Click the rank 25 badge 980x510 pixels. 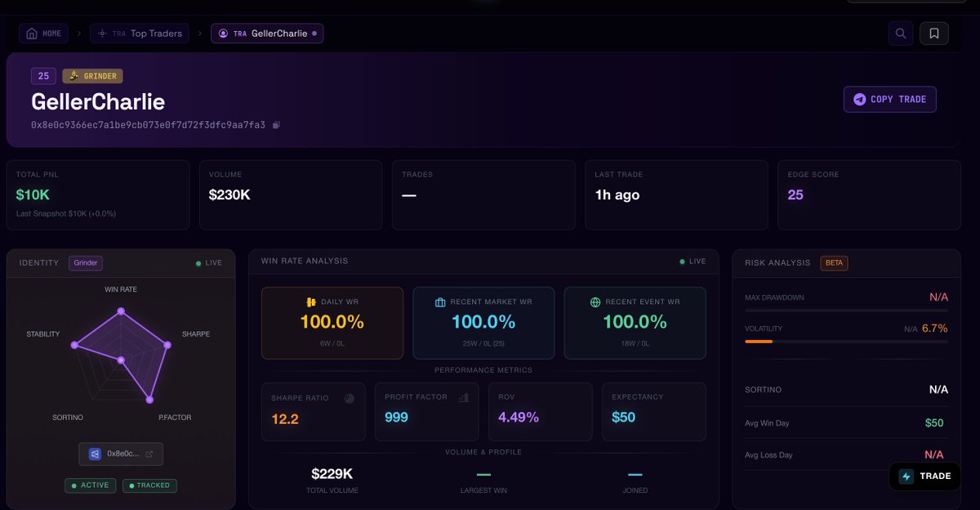point(43,76)
